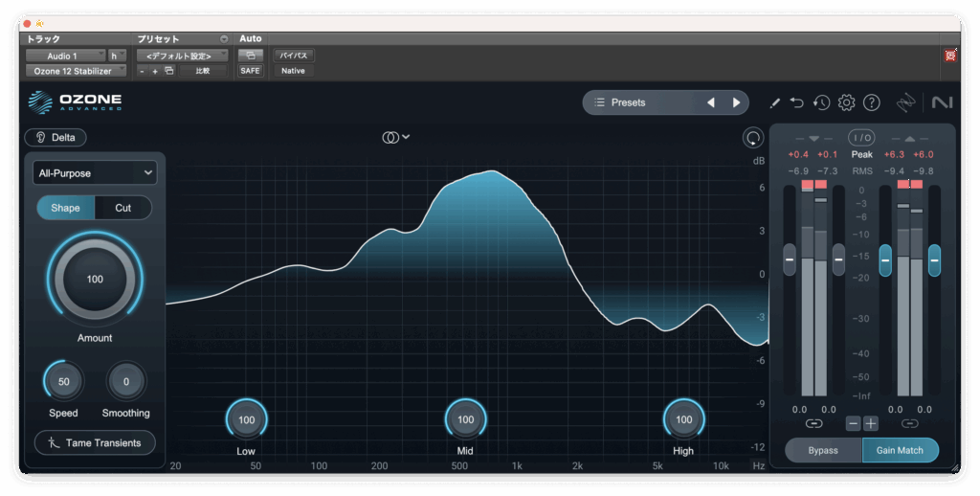Open the All-Purpose mode dropdown
980x496 pixels.
tap(94, 173)
